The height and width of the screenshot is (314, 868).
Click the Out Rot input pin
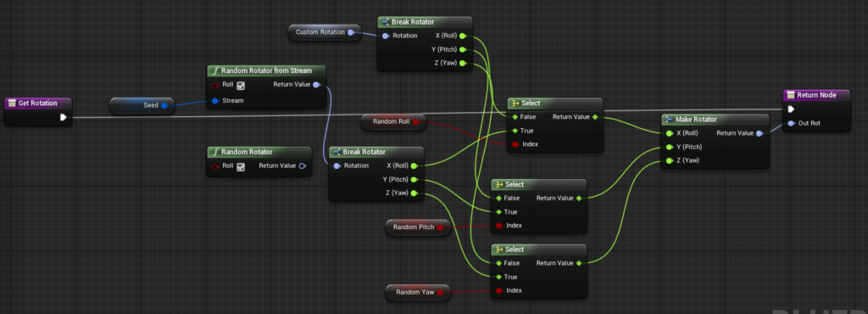pos(791,123)
